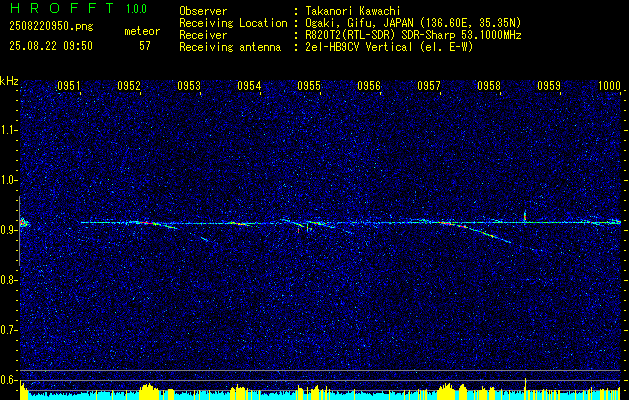Click the date 25.08.22 09:50
The image size is (629, 400).
51,46
